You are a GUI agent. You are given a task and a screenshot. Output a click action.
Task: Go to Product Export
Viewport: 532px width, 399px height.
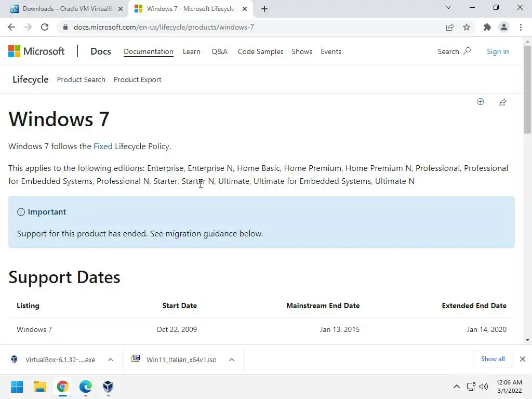[137, 79]
